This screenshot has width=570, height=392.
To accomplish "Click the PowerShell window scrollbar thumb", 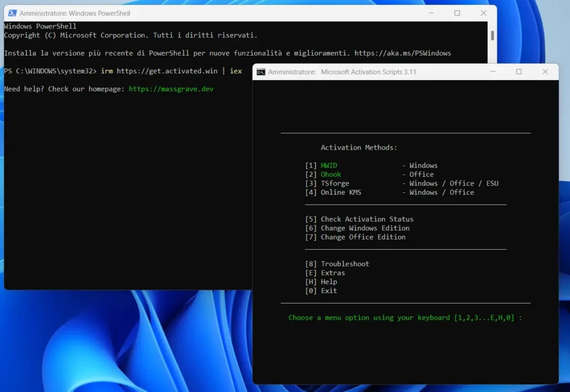I will coord(492,36).
